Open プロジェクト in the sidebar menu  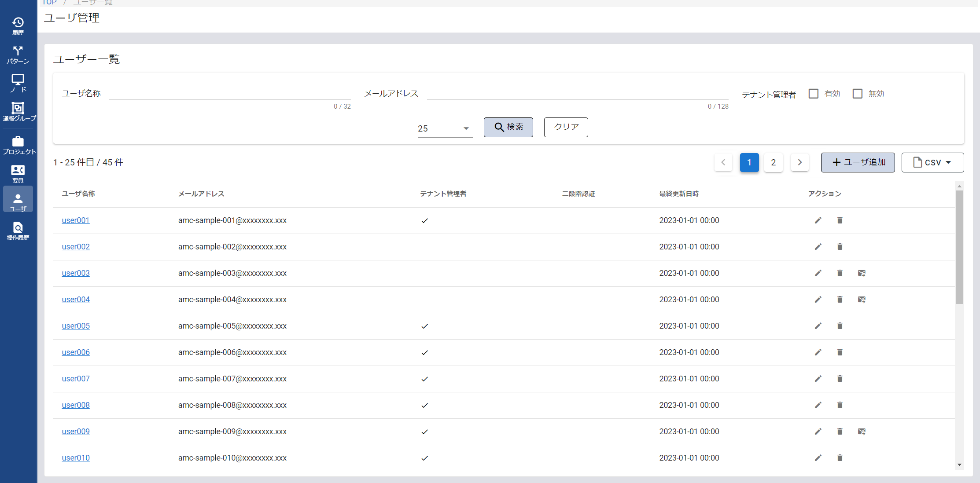tap(18, 145)
